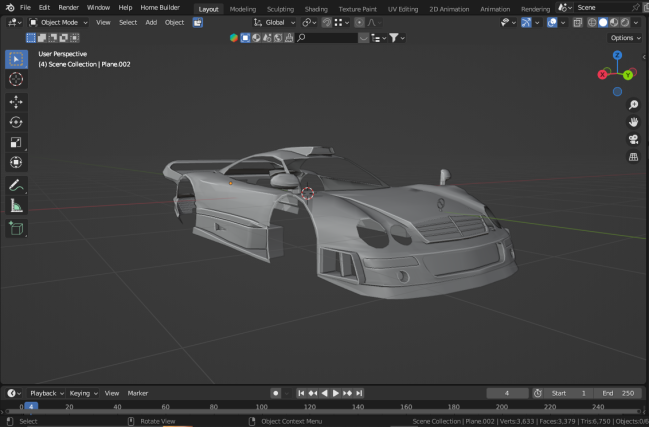This screenshot has height=427, width=649.
Task: Toggle viewport overlays
Action: pyautogui.click(x=552, y=22)
